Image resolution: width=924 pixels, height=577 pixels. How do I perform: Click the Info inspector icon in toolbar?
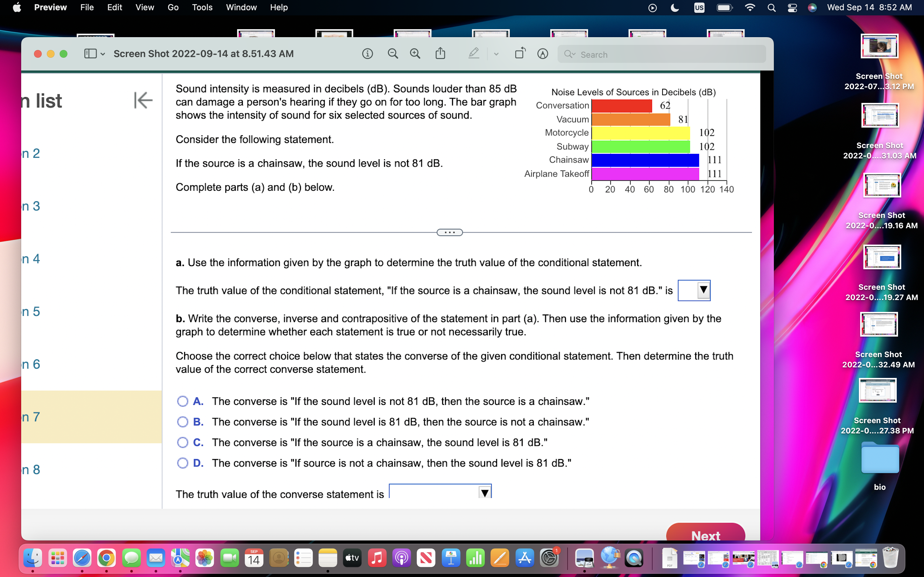[x=367, y=54]
